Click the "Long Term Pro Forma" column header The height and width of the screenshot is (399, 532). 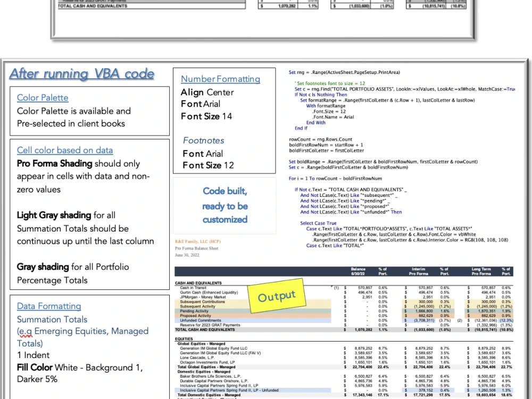(481, 271)
